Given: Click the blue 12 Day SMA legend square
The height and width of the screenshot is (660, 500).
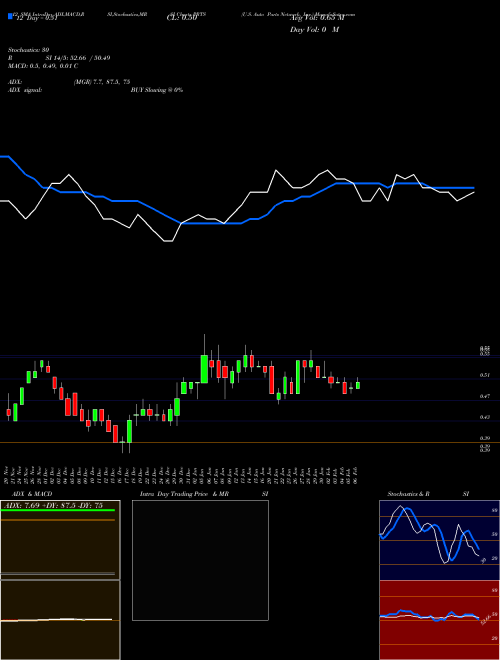Looking at the screenshot, I should 10,17.
